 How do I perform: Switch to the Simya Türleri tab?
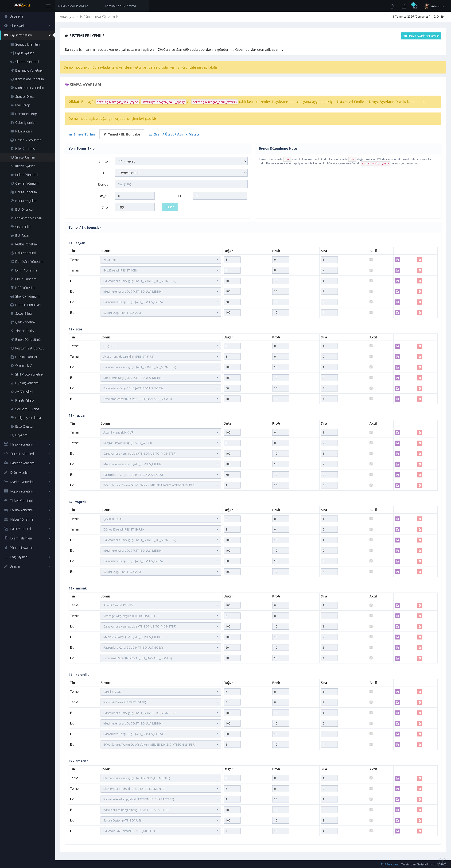click(x=82, y=134)
